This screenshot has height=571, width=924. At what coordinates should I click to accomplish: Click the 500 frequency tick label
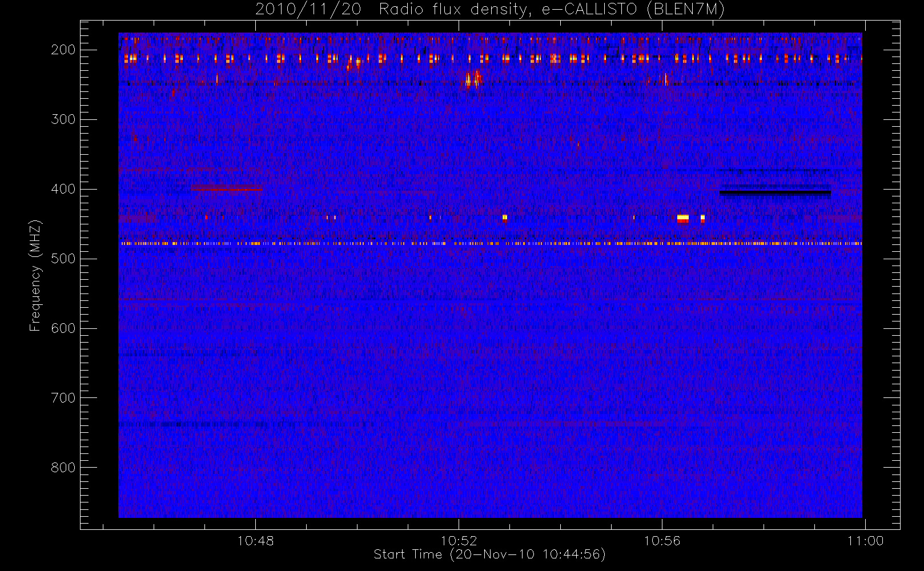point(63,259)
